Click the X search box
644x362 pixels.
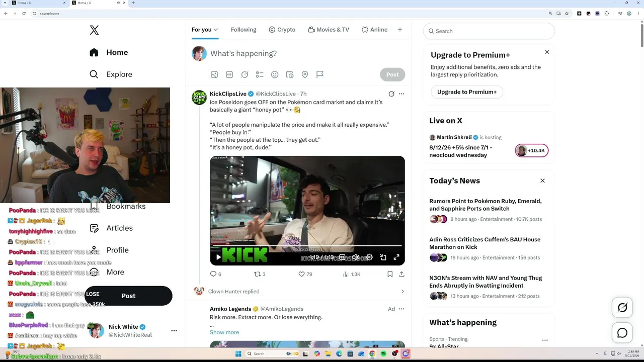click(x=489, y=31)
